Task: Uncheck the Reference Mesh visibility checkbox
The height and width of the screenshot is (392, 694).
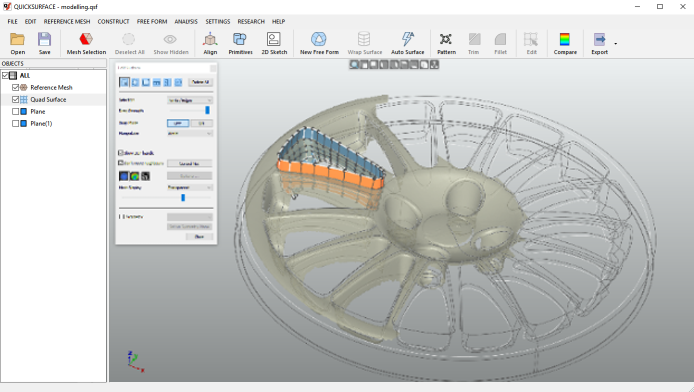Action: [x=15, y=88]
